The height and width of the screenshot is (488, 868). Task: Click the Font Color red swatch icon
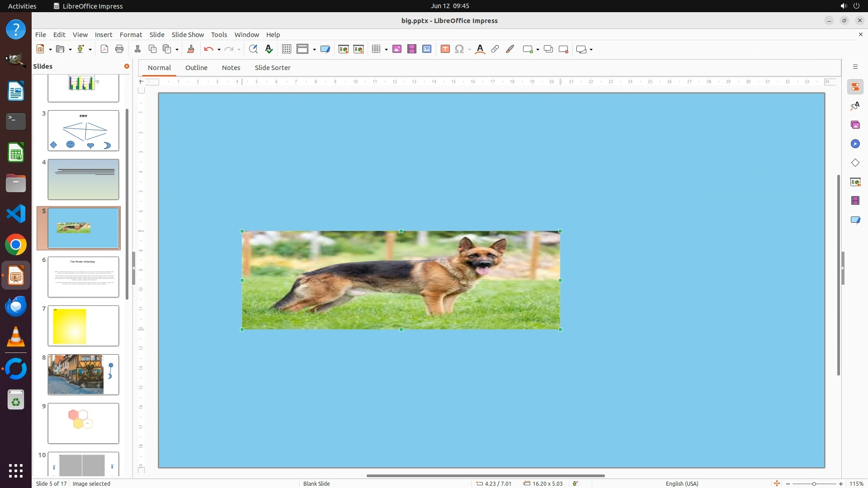point(480,49)
